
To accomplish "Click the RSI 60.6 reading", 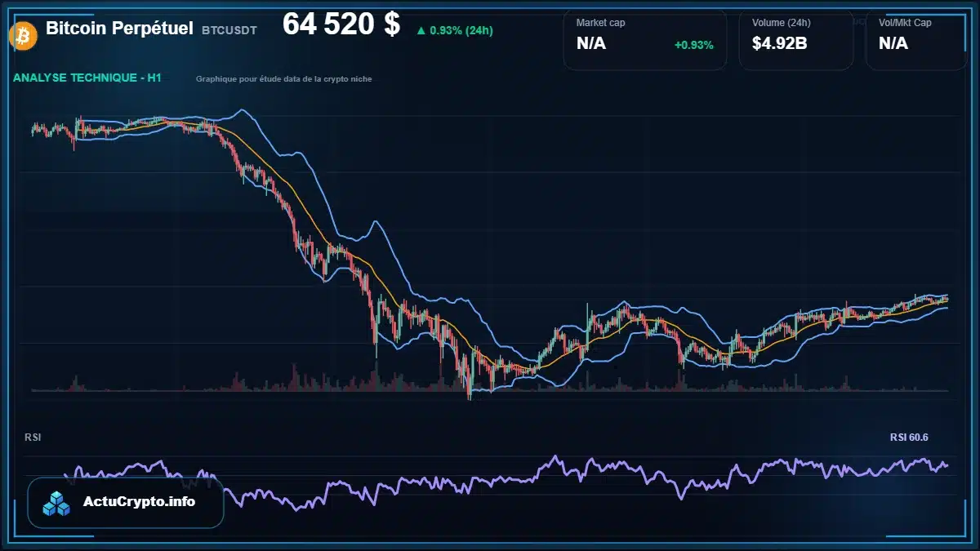I will coord(909,438).
